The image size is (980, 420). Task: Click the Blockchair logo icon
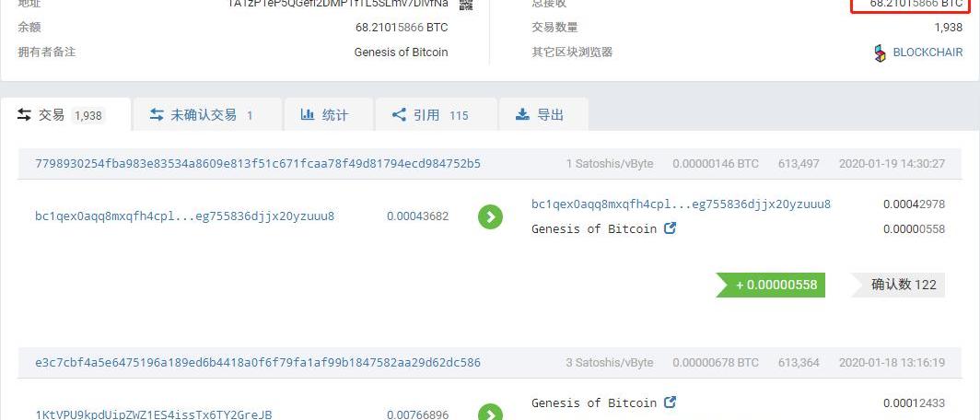click(x=880, y=53)
